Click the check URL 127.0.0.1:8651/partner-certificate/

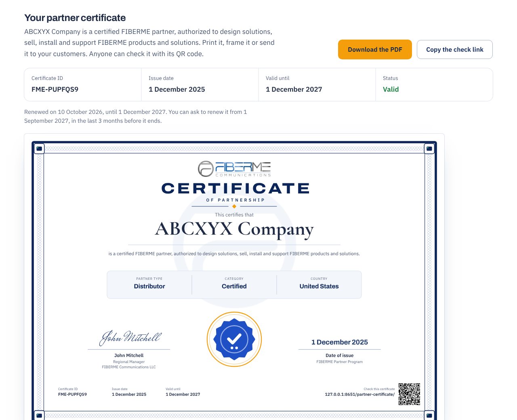(359, 394)
